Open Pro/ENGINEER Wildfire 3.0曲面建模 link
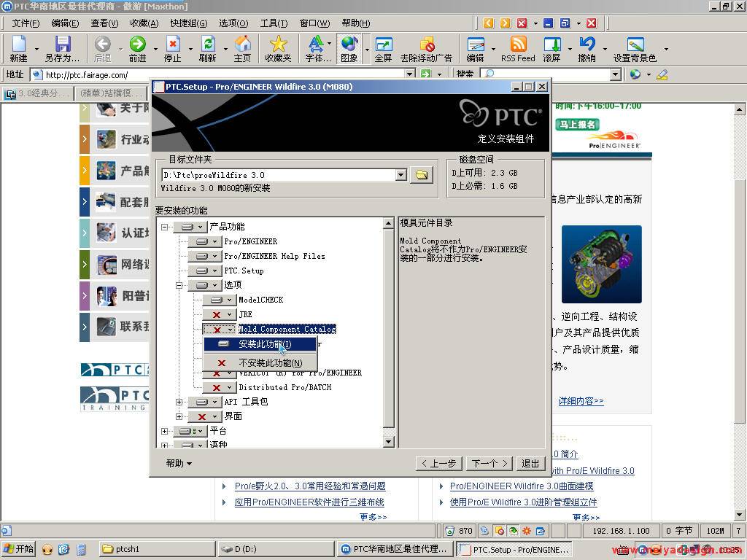The height and width of the screenshot is (560, 747). tap(522, 486)
